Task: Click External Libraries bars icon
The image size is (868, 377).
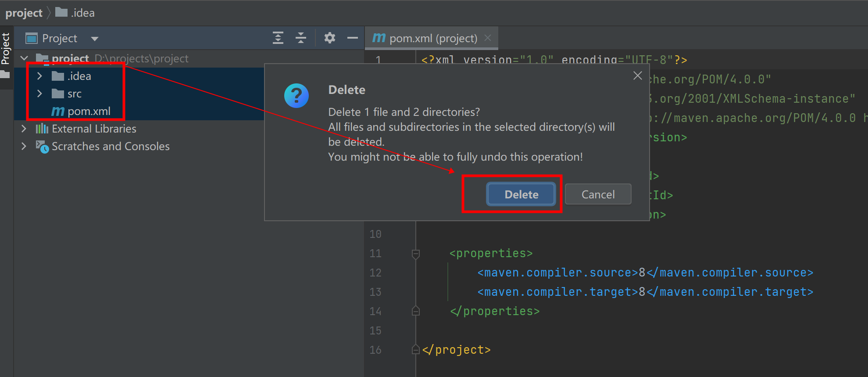Action: pyautogui.click(x=42, y=129)
